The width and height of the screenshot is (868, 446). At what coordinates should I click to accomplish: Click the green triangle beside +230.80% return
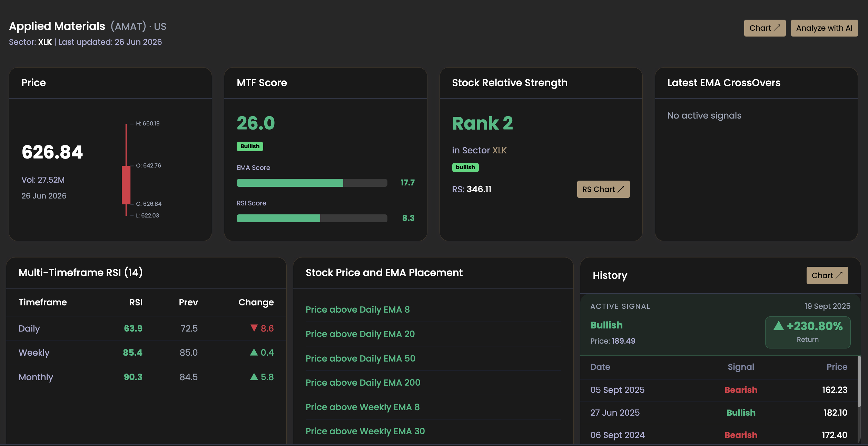pos(779,325)
